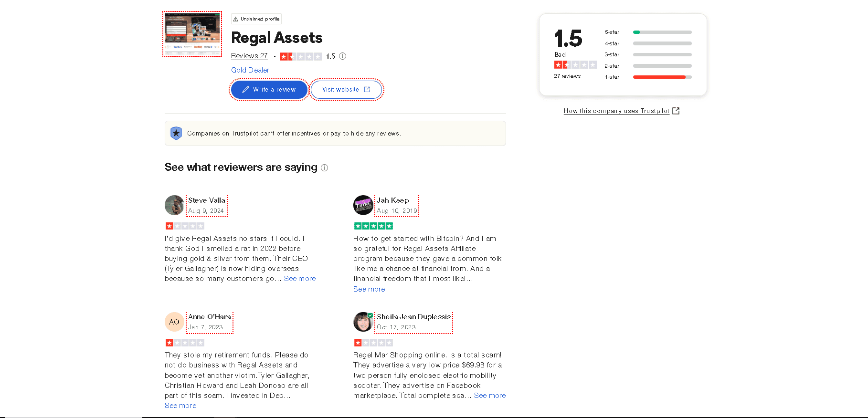
Task: Click the Regal Assets heading
Action: [x=277, y=38]
